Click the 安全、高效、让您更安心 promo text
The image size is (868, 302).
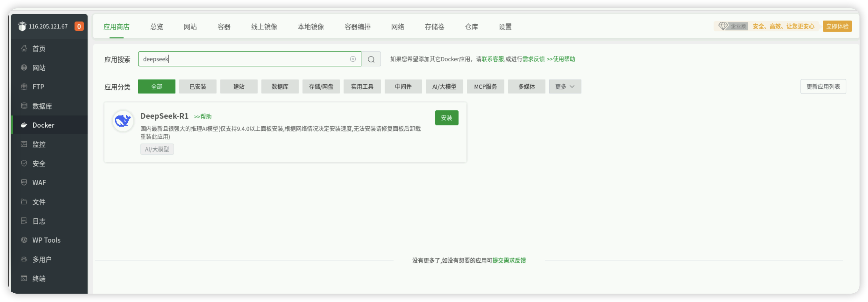[783, 26]
